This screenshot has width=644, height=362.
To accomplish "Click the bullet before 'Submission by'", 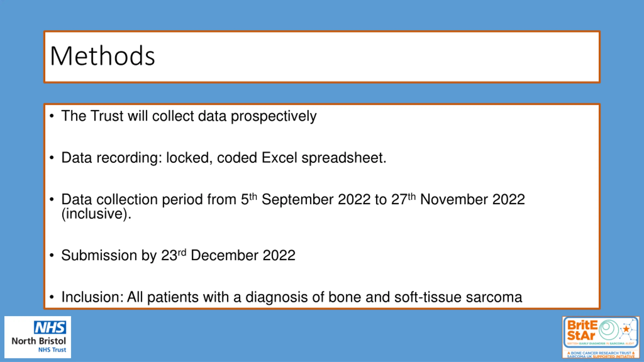I will coord(52,255).
